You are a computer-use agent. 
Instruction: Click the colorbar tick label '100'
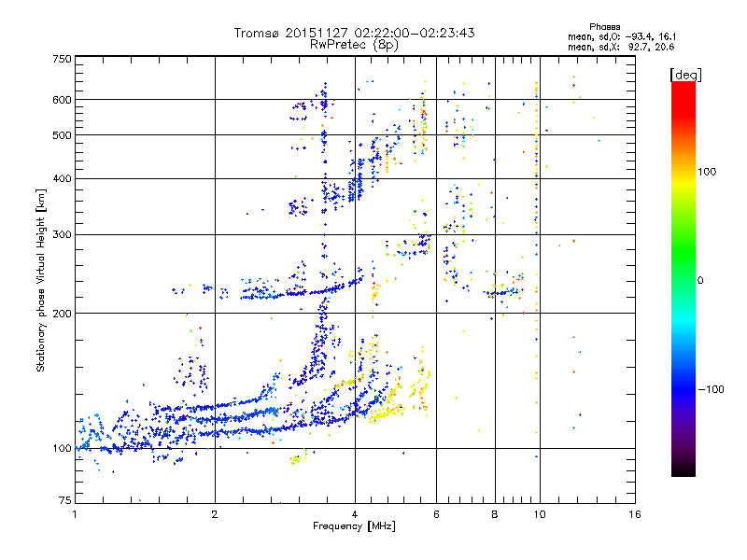click(x=707, y=172)
